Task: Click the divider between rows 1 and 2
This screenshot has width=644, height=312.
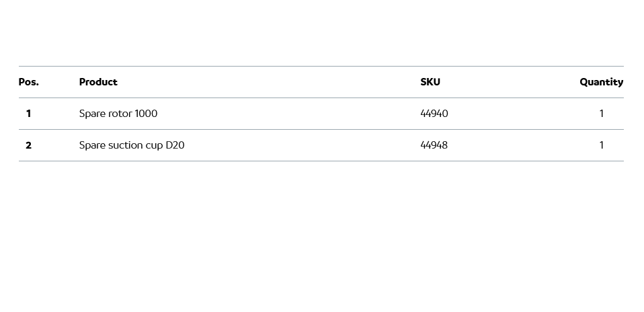Action: (321, 129)
